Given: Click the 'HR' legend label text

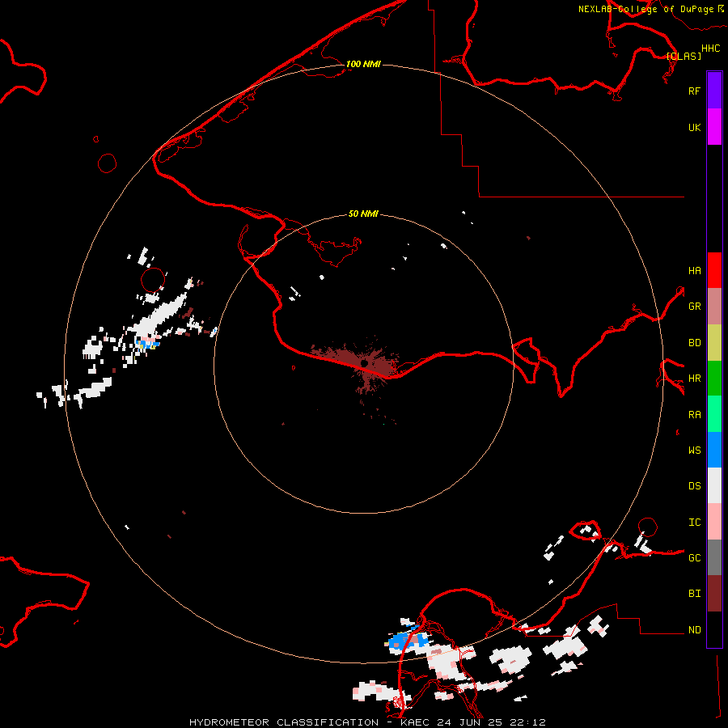Looking at the screenshot, I should pos(694,379).
